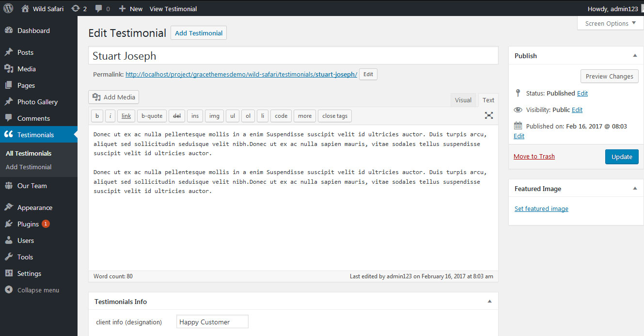Click Add Testimonial button beside heading
The height and width of the screenshot is (336, 644).
199,33
